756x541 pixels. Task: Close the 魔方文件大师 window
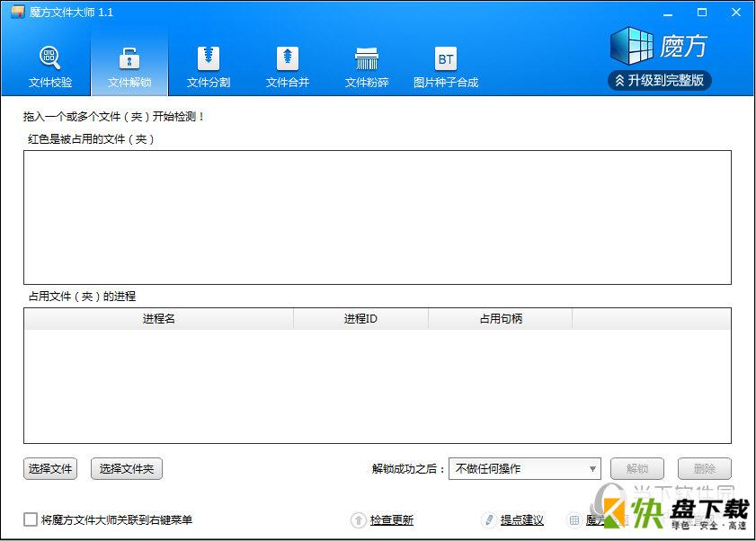[735, 13]
